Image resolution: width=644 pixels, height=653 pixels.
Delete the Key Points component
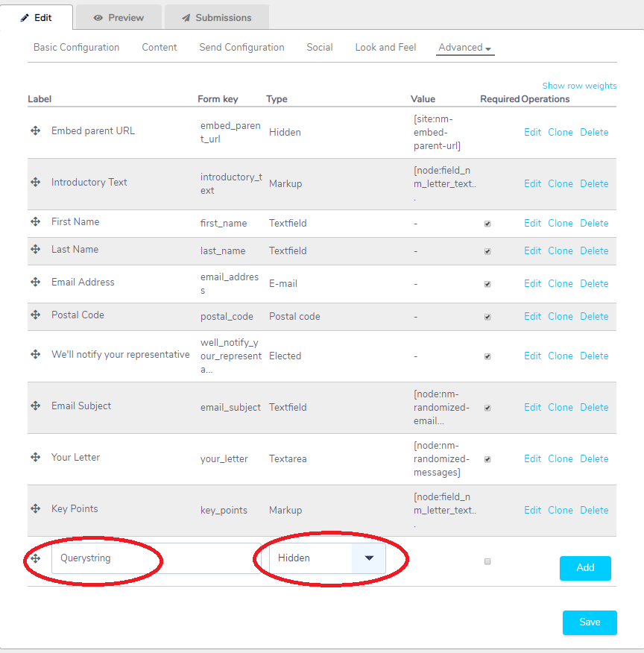[x=594, y=510]
